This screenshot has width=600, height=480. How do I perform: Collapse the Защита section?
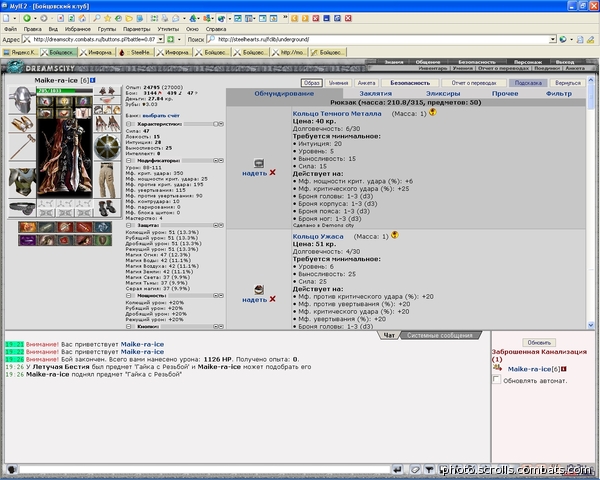(x=129, y=225)
